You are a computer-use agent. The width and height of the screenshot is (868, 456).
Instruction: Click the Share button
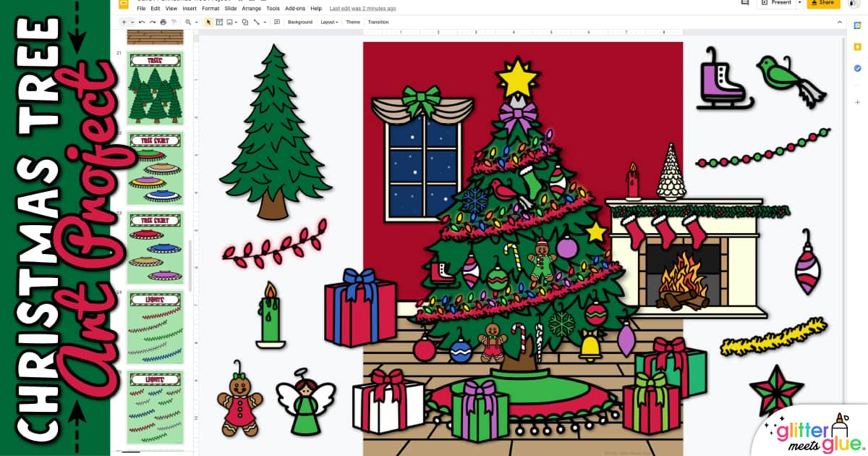click(823, 3)
